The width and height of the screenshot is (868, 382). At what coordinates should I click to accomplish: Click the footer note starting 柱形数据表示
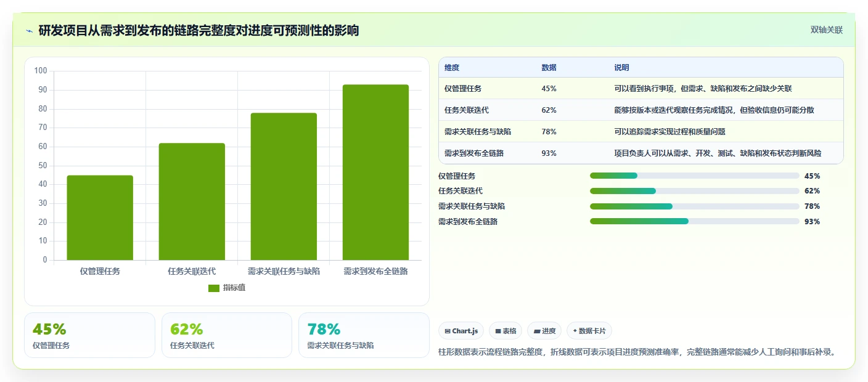point(637,352)
